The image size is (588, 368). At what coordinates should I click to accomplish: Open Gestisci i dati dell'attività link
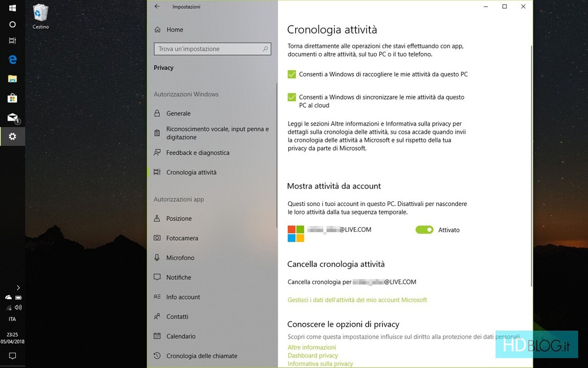point(357,300)
